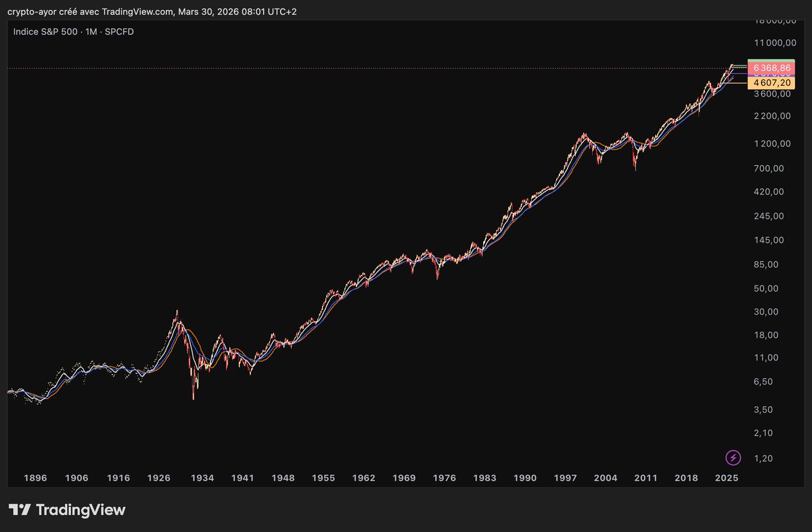Click the 1990 year on time axis

pos(525,478)
